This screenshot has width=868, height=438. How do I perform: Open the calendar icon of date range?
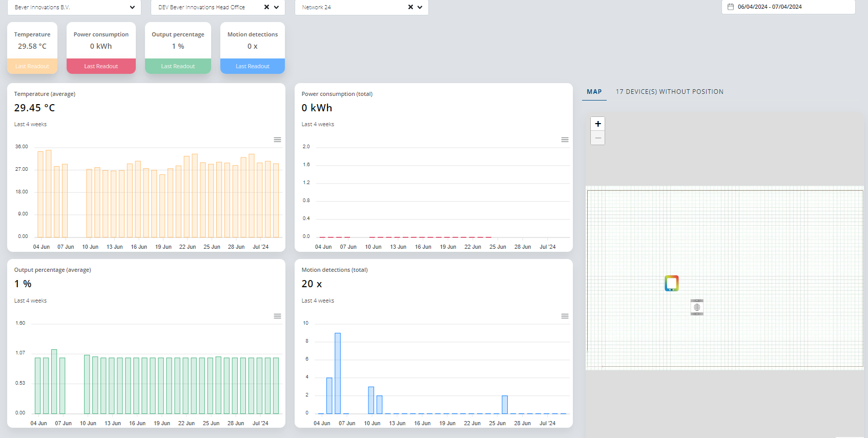coord(731,7)
